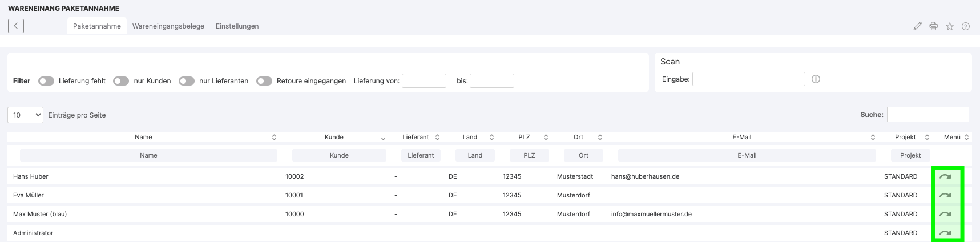Sort table by Name column header
Screen dimensions: 980x242
[143, 137]
